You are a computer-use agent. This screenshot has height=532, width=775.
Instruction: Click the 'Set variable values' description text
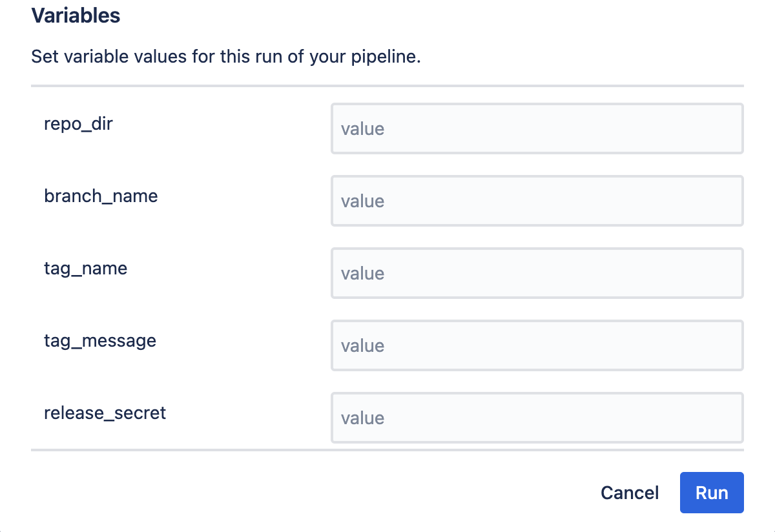point(226,57)
